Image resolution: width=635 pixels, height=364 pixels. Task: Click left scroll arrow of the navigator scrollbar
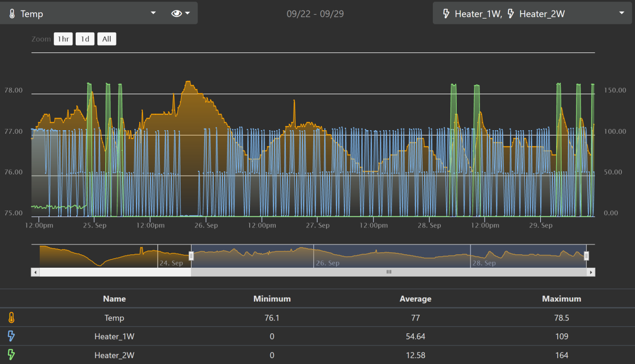(35, 272)
